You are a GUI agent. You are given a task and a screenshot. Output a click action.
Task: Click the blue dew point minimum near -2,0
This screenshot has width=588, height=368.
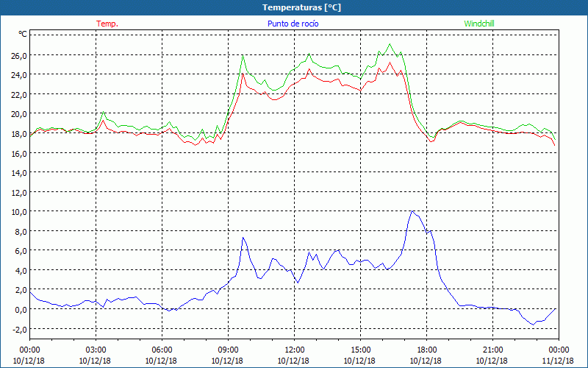coord(533,325)
